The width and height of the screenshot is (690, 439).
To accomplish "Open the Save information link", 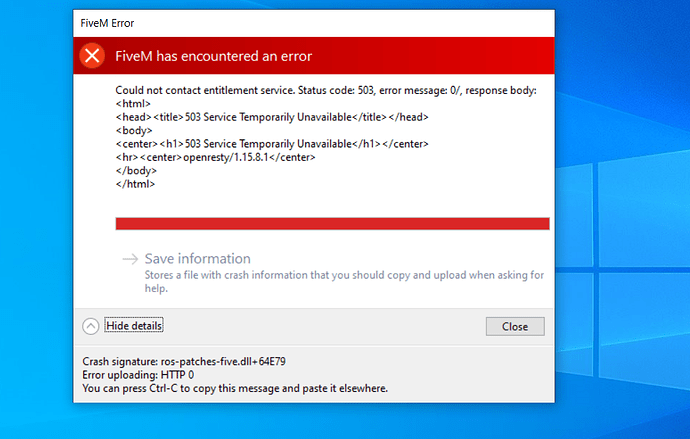I will (x=197, y=259).
